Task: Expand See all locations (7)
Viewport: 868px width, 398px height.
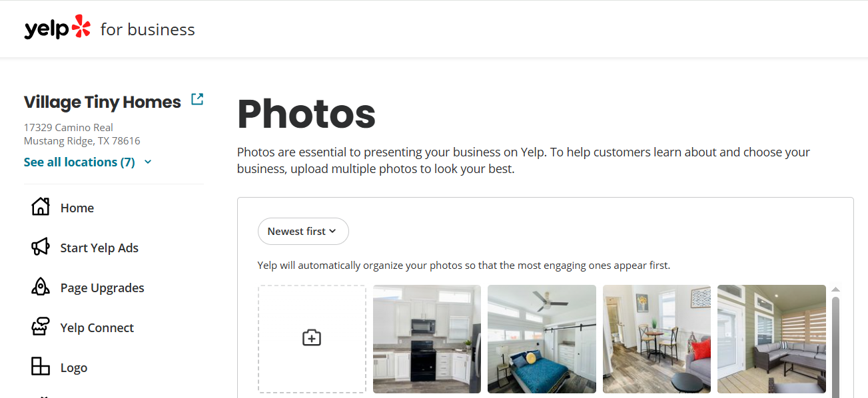Action: [x=79, y=162]
